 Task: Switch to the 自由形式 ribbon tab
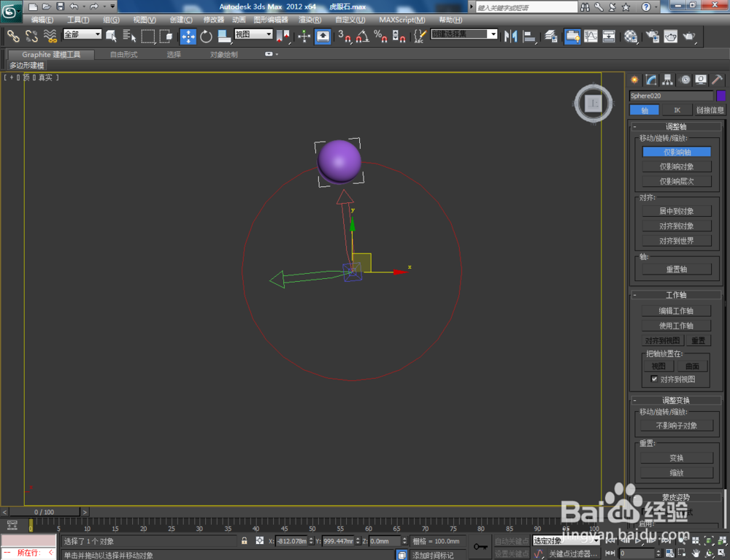tap(124, 55)
